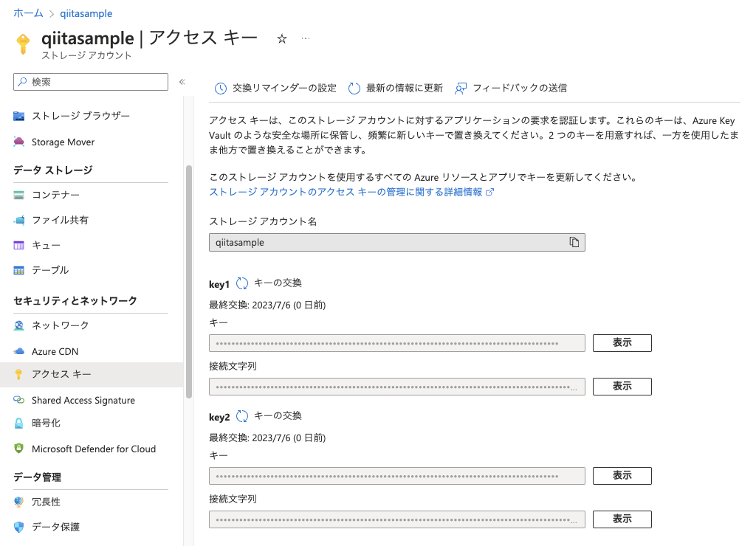756x546 pixels.
Task: Click the Shared Access Signature link icon
Action: (x=18, y=400)
